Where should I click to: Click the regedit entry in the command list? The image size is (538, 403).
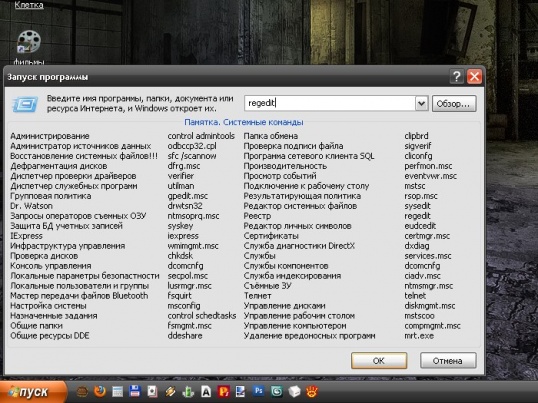(417, 216)
